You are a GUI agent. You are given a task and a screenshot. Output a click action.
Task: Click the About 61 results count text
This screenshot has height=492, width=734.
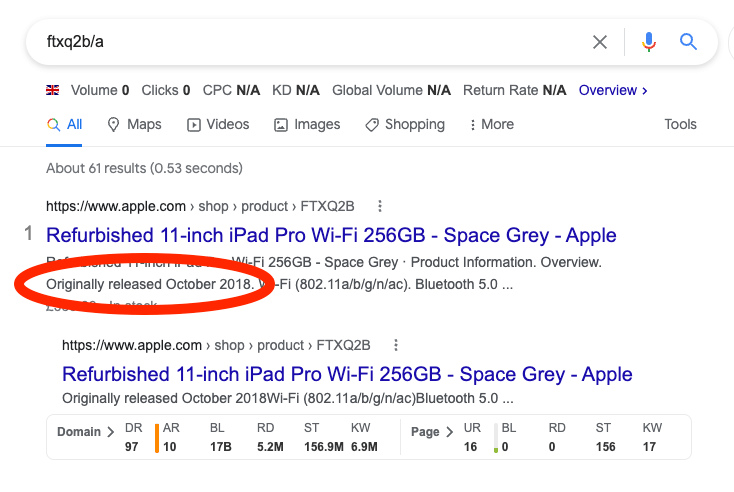(144, 168)
